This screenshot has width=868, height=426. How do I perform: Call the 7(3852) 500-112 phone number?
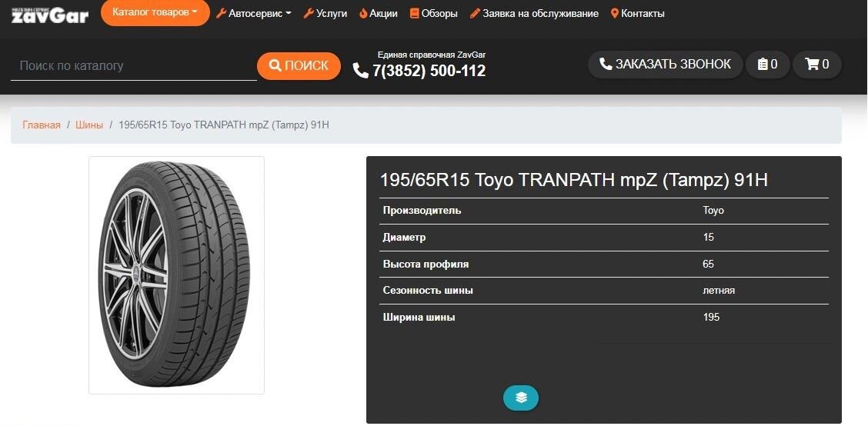pos(419,71)
